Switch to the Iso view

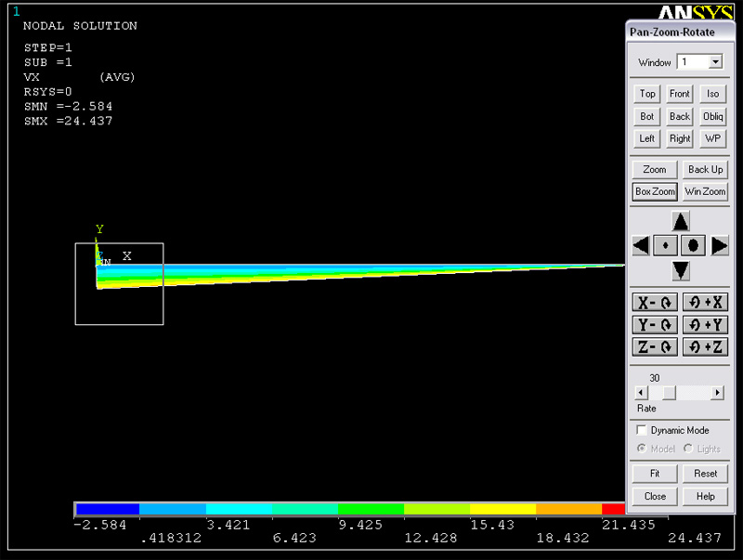coord(712,94)
